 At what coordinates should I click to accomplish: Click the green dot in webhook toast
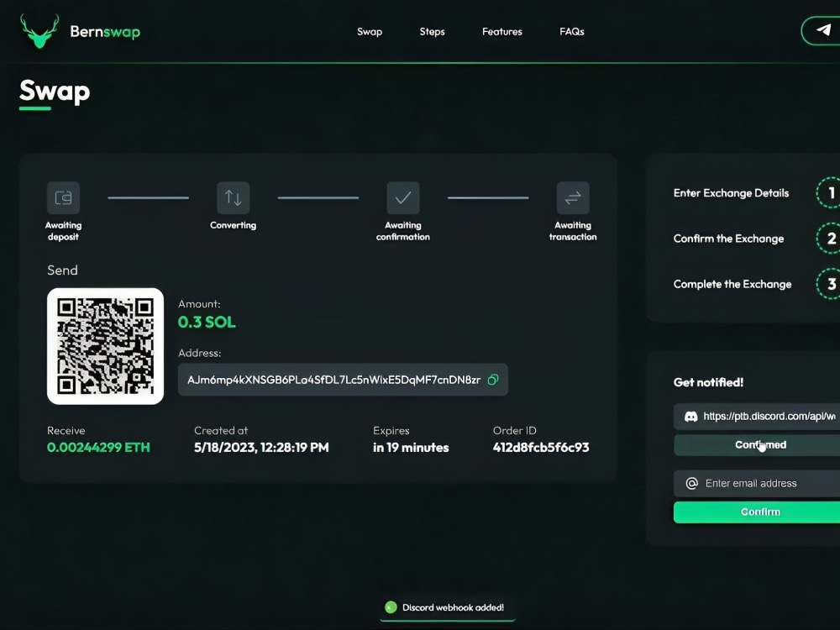click(391, 607)
